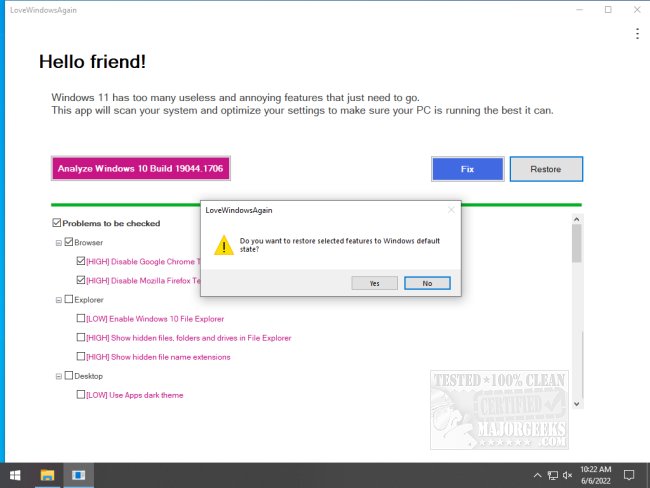Screen dimensions: 650x488
Task: Close the LoveWindowsAgain dialog with X
Action: coord(451,210)
